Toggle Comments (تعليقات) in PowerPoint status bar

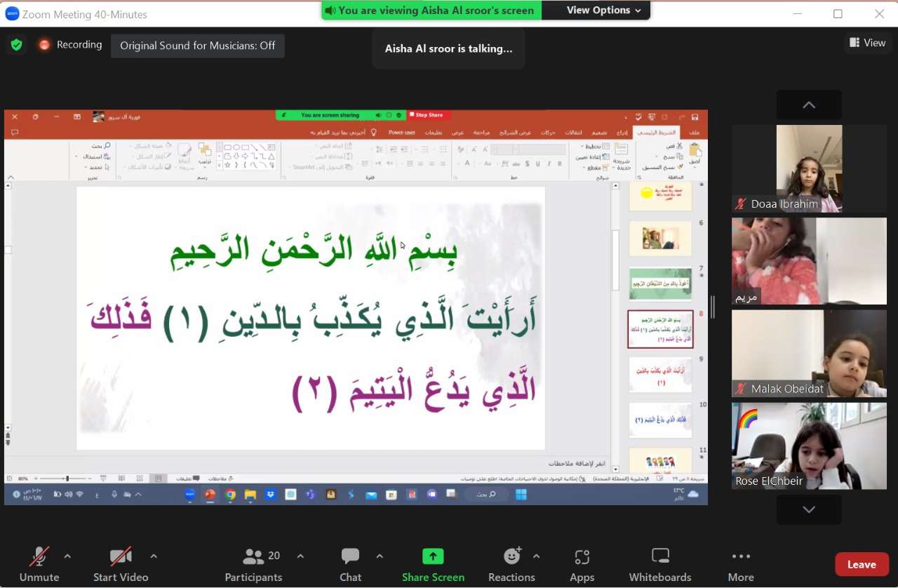187,479
